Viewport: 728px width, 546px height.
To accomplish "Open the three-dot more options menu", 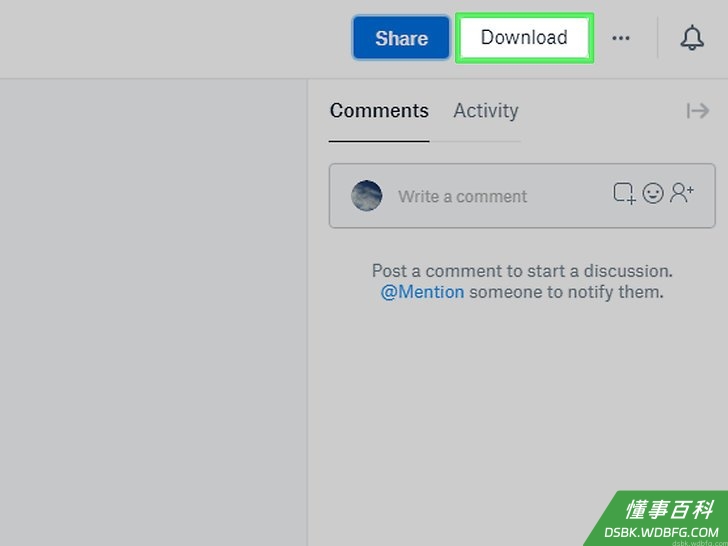I will click(621, 38).
